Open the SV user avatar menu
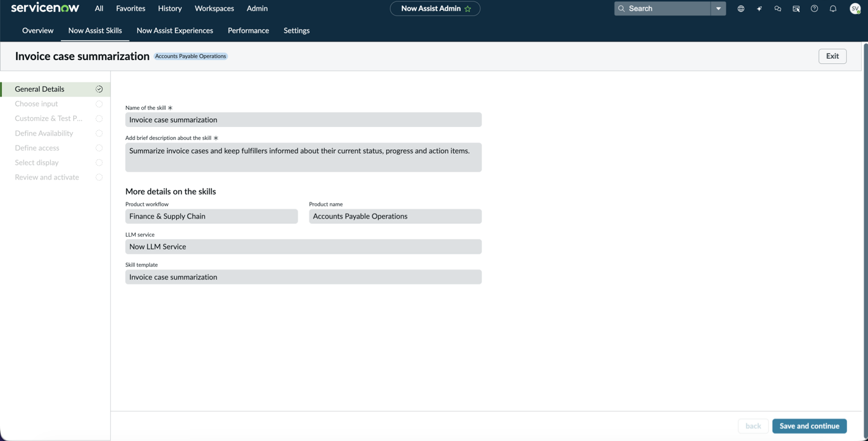 (x=855, y=9)
